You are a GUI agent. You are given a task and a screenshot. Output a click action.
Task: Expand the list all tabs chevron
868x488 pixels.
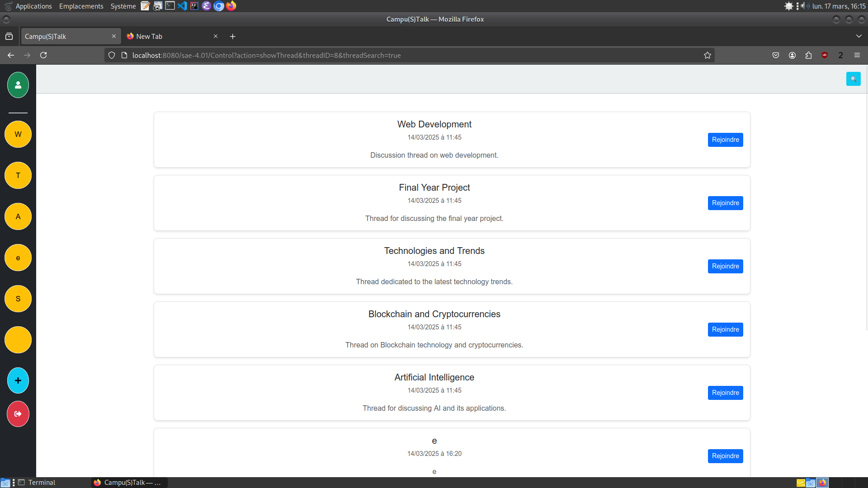click(859, 36)
